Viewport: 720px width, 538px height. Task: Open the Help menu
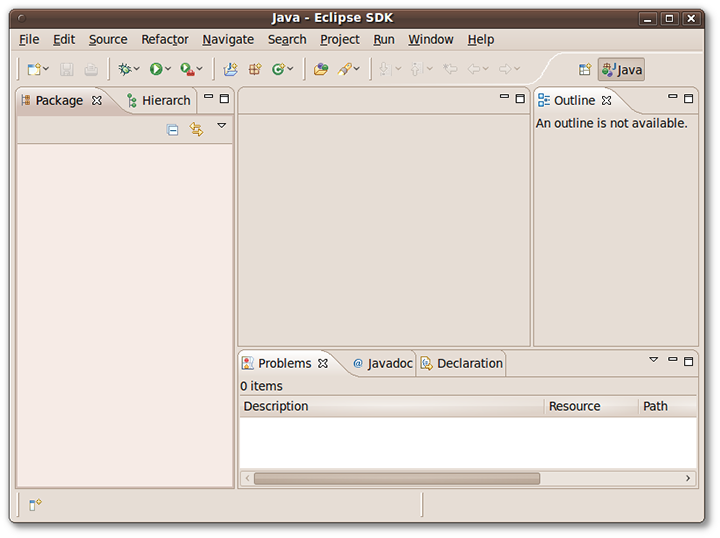click(481, 40)
